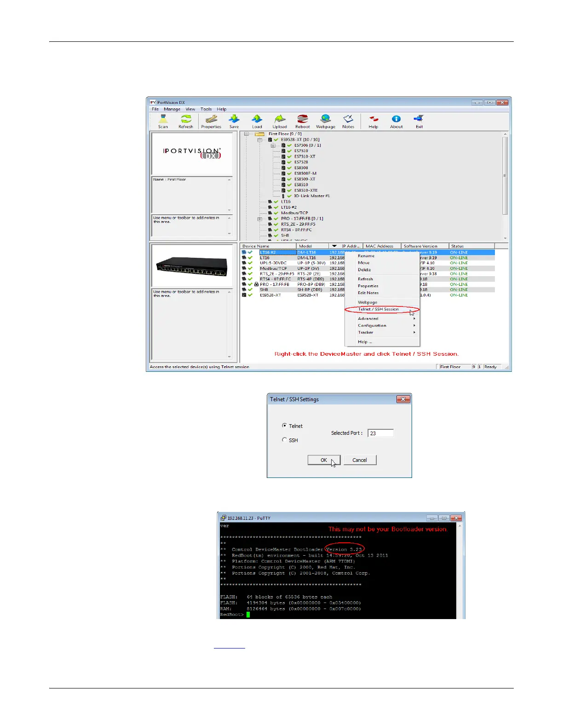Viewport: 563px width, 728px height.
Task: Expand the Tracker submenu
Action: [x=382, y=332]
